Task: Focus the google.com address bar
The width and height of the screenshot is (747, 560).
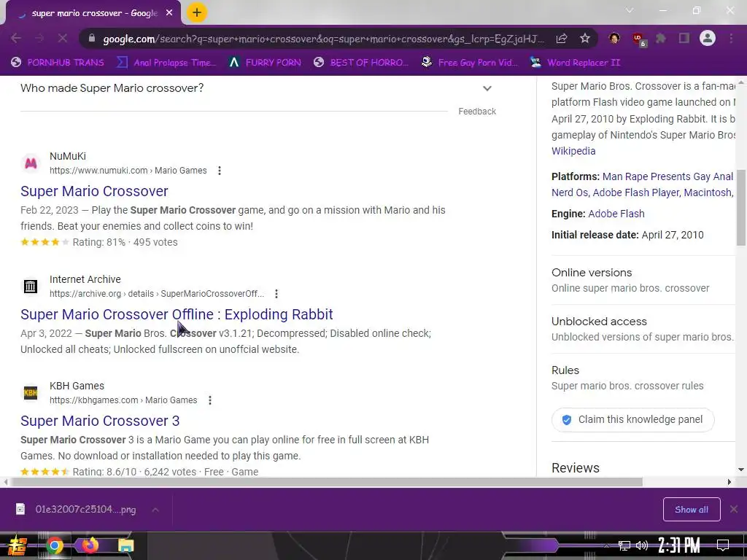Action: pos(323,39)
